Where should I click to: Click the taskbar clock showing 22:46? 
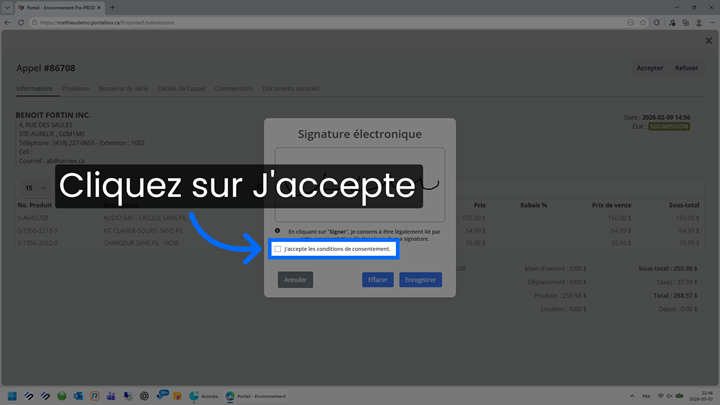tap(701, 396)
